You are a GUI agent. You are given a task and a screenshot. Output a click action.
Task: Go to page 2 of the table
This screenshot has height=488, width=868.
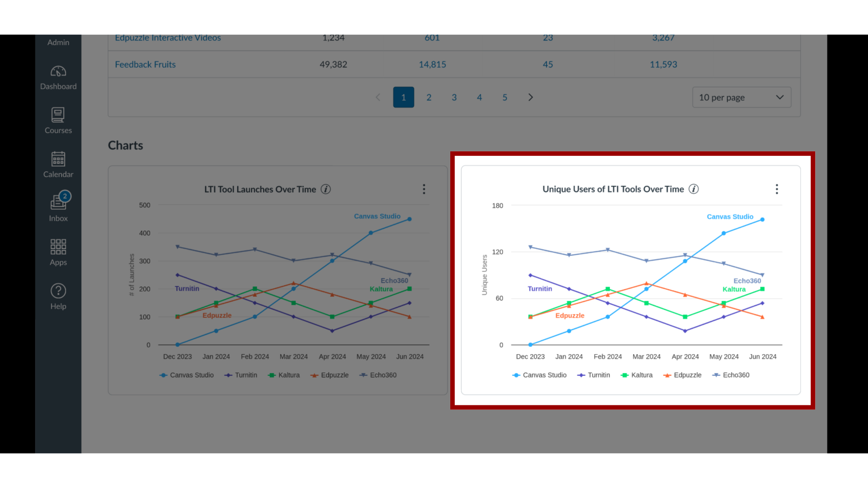pyautogui.click(x=429, y=97)
